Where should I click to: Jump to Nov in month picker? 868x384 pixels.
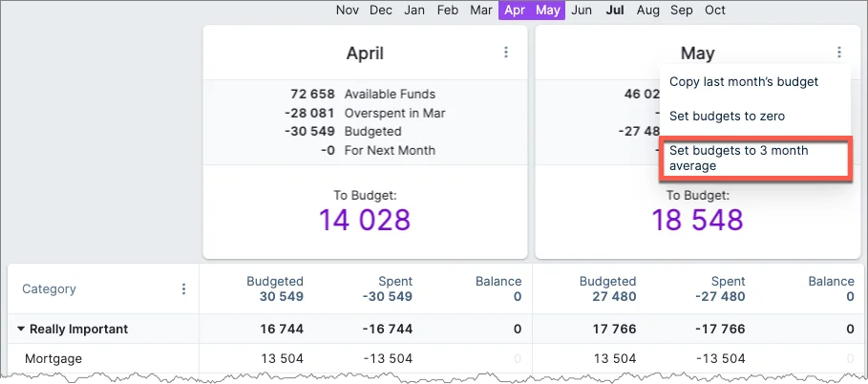pyautogui.click(x=348, y=11)
